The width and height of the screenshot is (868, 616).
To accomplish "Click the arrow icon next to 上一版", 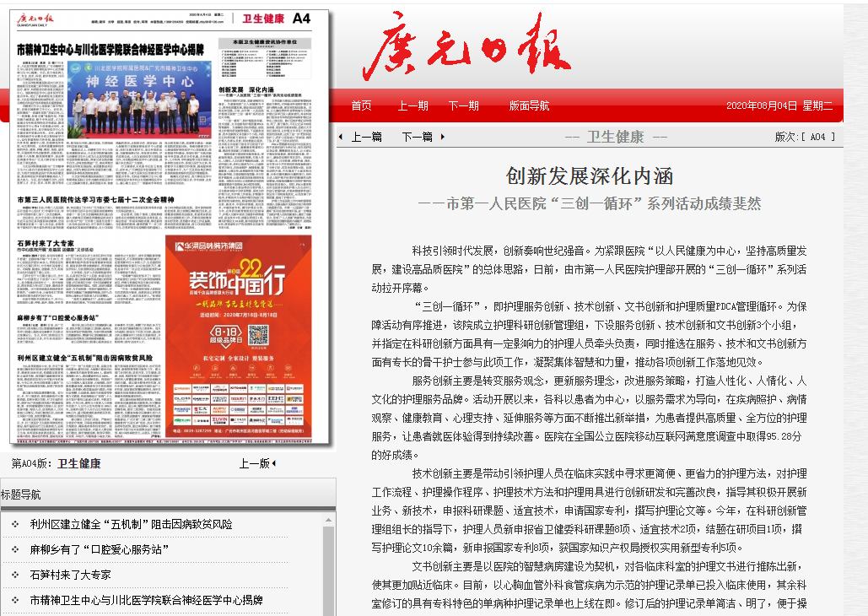I will [x=274, y=463].
